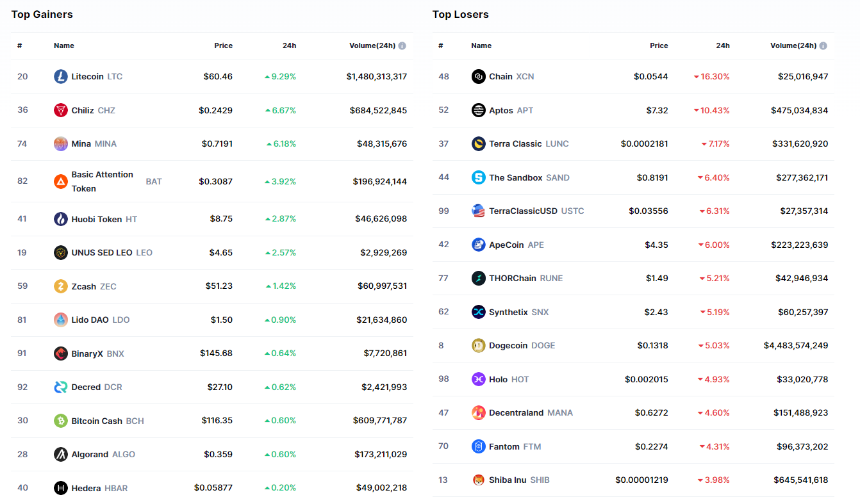Open the Huobi Token coin page
The width and height of the screenshot is (860, 504).
click(x=96, y=219)
